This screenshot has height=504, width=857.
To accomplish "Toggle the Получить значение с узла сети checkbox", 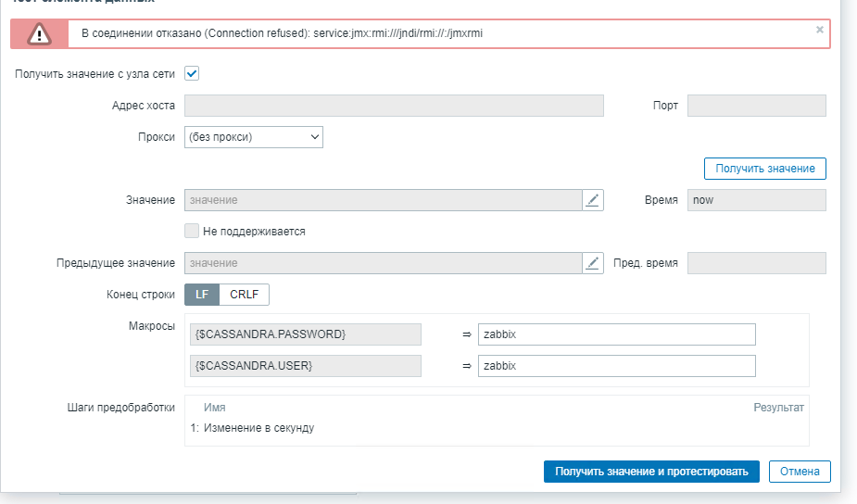I will click(193, 73).
